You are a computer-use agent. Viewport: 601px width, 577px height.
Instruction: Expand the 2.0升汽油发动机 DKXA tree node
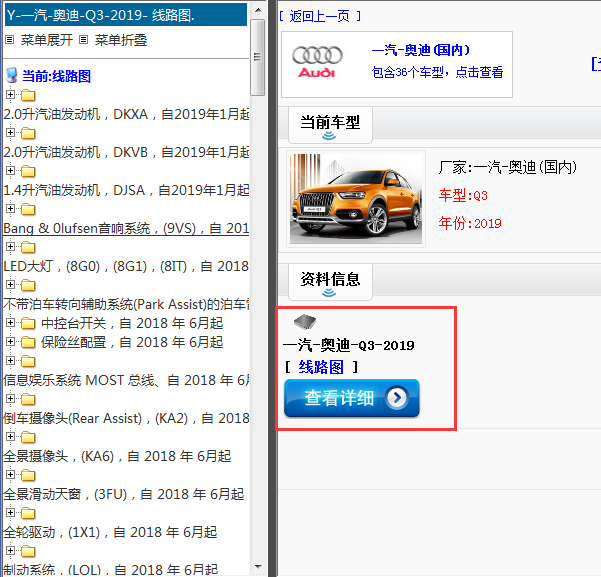10,94
